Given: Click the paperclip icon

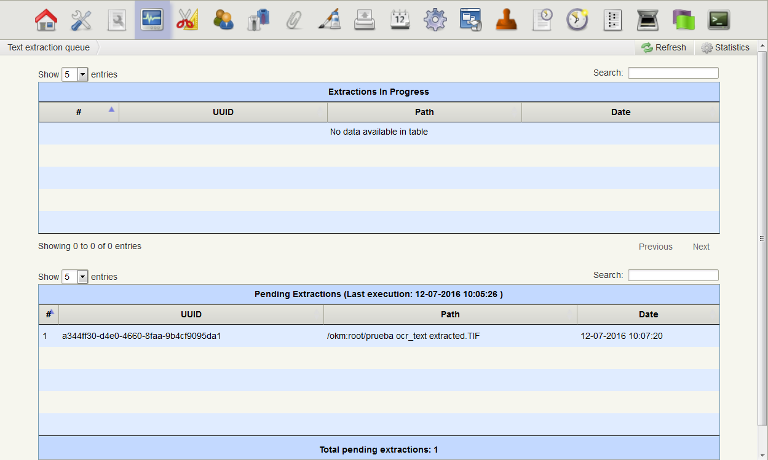Looking at the screenshot, I should click(x=294, y=20).
